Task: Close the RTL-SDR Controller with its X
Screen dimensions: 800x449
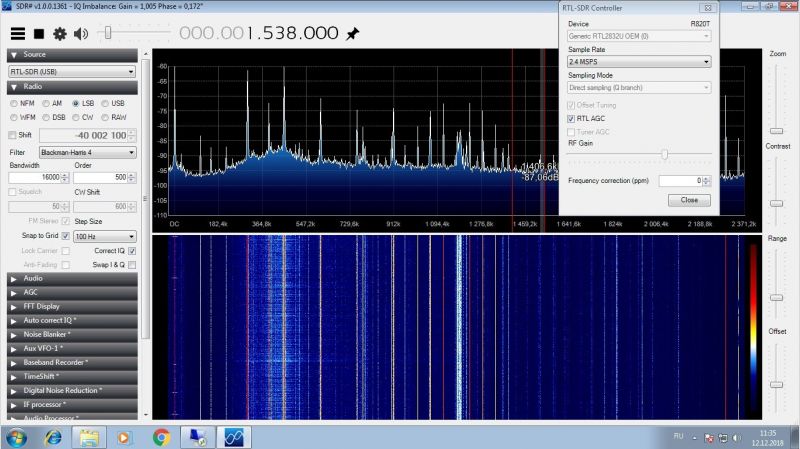Action: coord(708,8)
